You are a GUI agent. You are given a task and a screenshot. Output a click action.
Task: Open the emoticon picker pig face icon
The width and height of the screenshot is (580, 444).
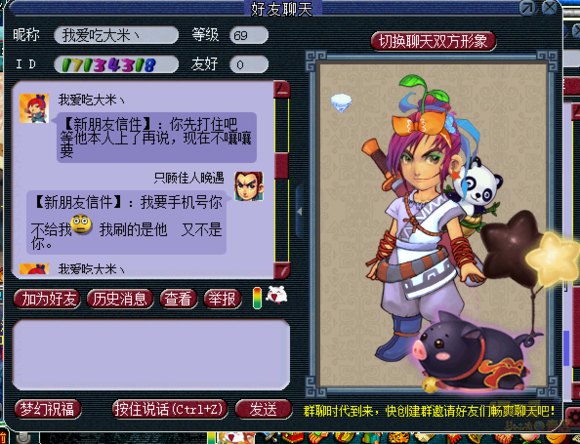[x=276, y=295]
